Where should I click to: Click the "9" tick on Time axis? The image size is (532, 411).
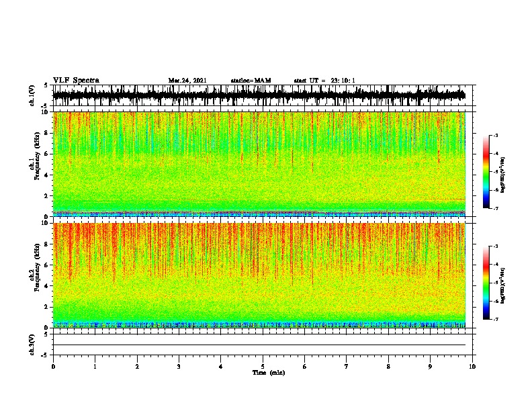(430, 367)
